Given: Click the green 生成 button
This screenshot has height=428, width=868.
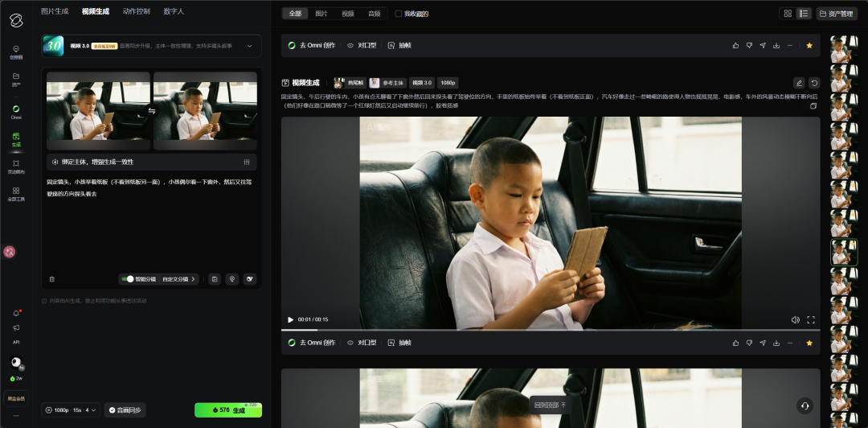Looking at the screenshot, I should point(228,410).
